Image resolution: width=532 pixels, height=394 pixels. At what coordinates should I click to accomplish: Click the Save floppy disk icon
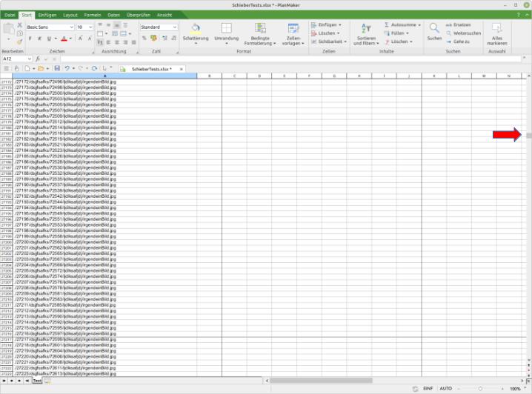pos(57,68)
